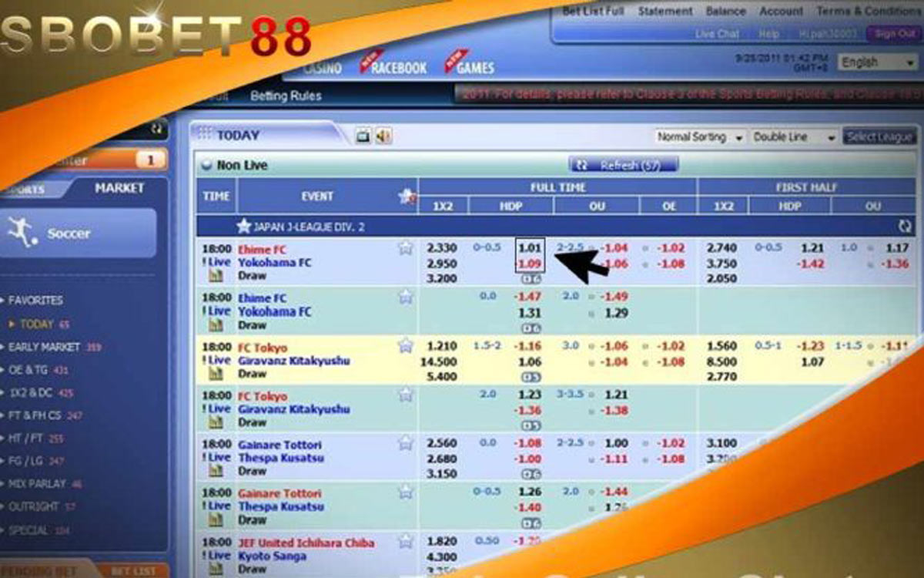Favorite the FC Tokyo 1.210 match star
Image resolution: width=924 pixels, height=578 pixels.
pyautogui.click(x=406, y=346)
